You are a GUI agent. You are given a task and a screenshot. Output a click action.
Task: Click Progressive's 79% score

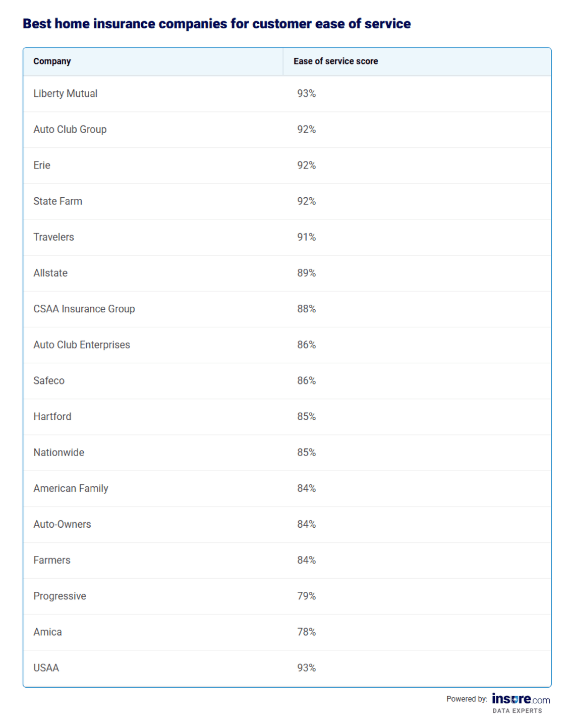click(x=306, y=596)
